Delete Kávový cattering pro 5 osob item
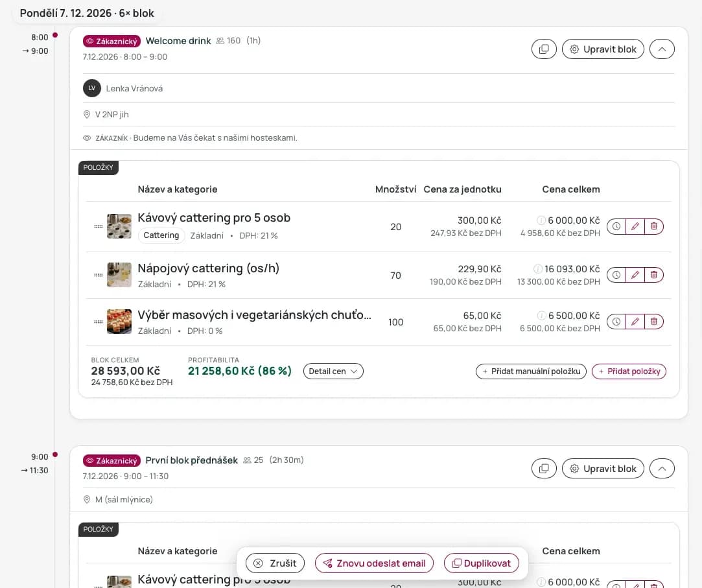 pos(653,227)
